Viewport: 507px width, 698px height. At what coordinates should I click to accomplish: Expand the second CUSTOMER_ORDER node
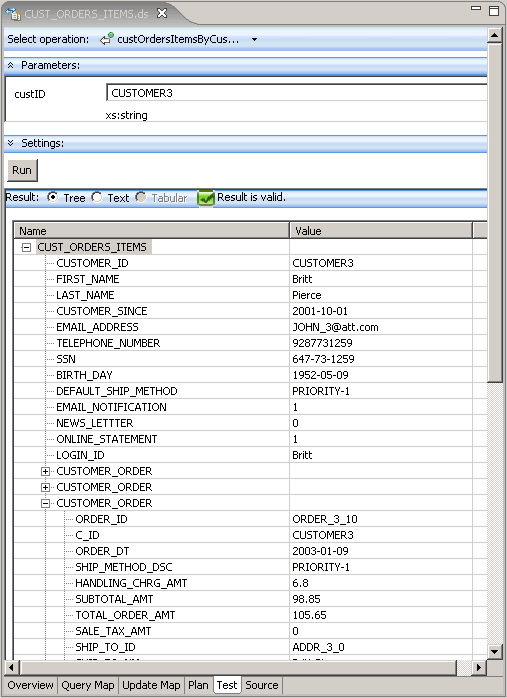45,487
